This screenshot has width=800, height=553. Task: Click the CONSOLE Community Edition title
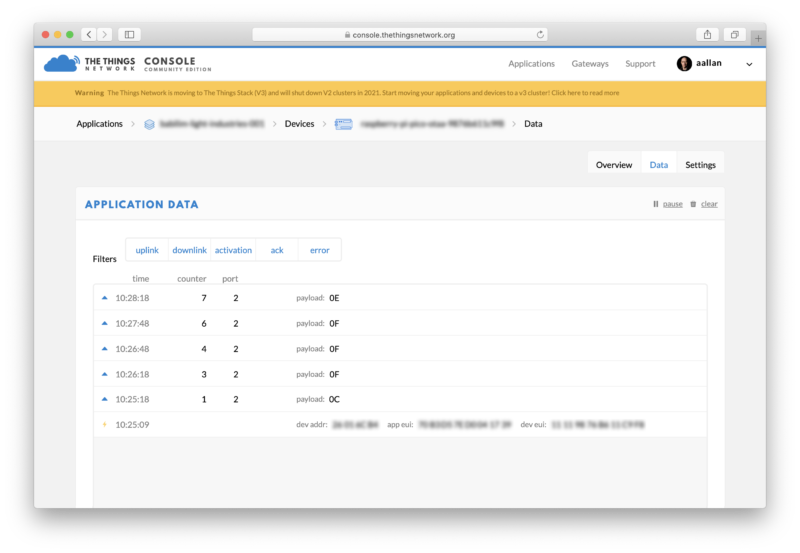tap(178, 64)
